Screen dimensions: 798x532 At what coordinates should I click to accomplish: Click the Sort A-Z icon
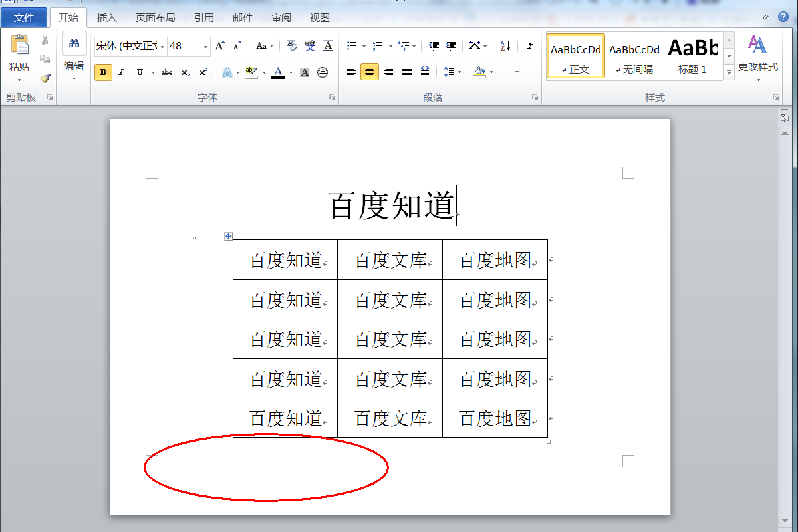tap(505, 46)
